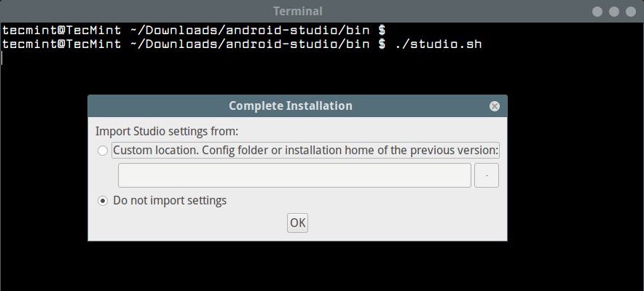Click leftmost Terminal window control circle
This screenshot has width=644, height=291.
coord(597,12)
